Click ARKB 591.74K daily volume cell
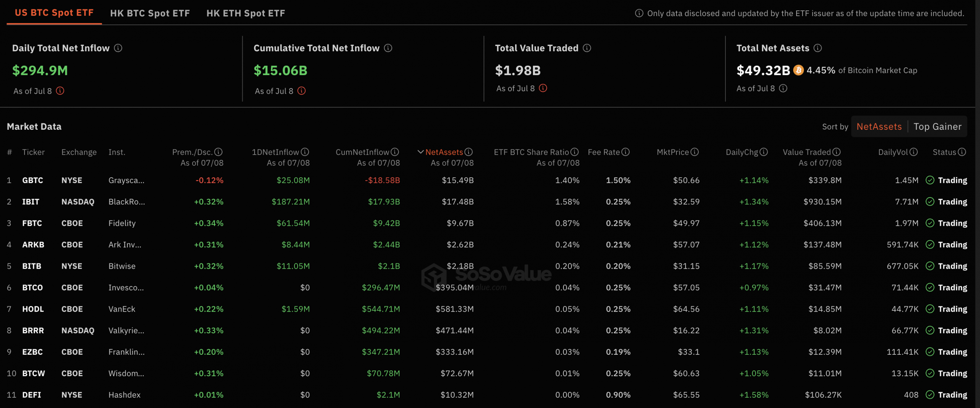980x408 pixels. click(903, 244)
